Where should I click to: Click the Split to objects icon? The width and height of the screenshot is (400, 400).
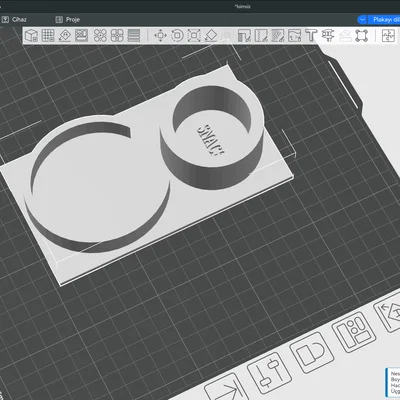100,35
